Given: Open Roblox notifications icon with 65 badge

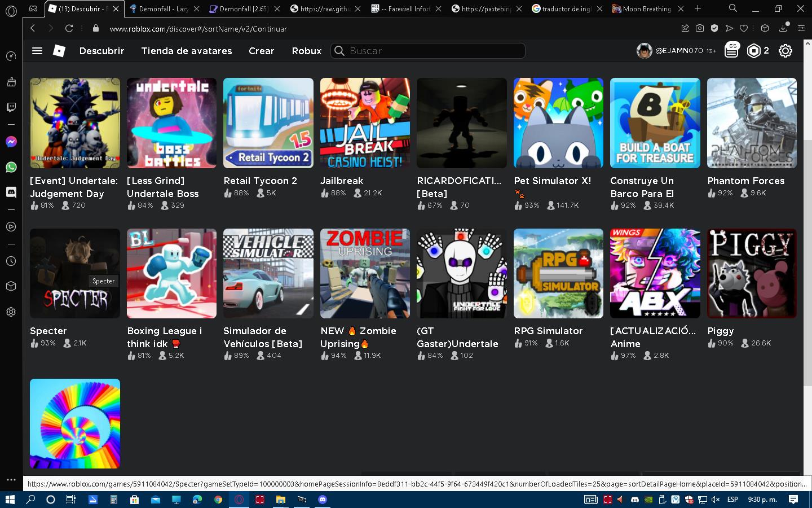Looking at the screenshot, I should 731,51.
